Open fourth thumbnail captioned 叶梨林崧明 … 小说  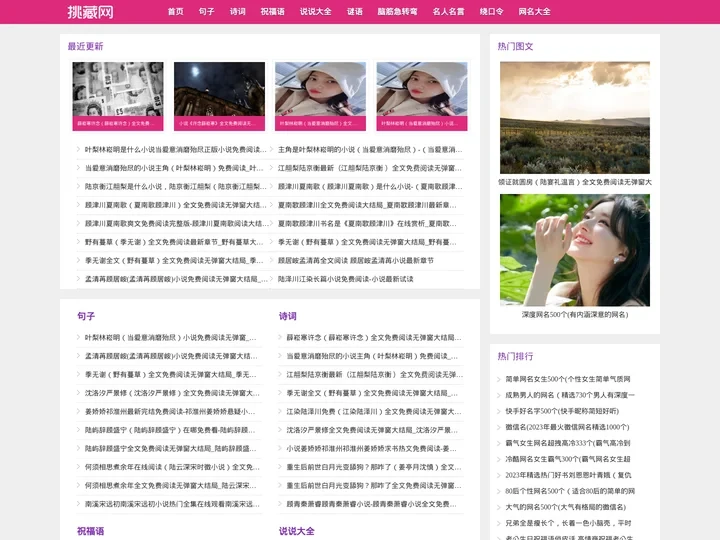(x=422, y=96)
